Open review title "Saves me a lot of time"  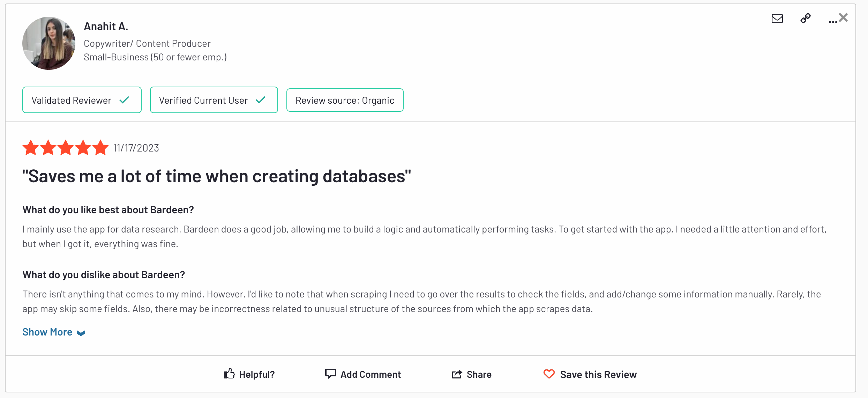pos(217,176)
